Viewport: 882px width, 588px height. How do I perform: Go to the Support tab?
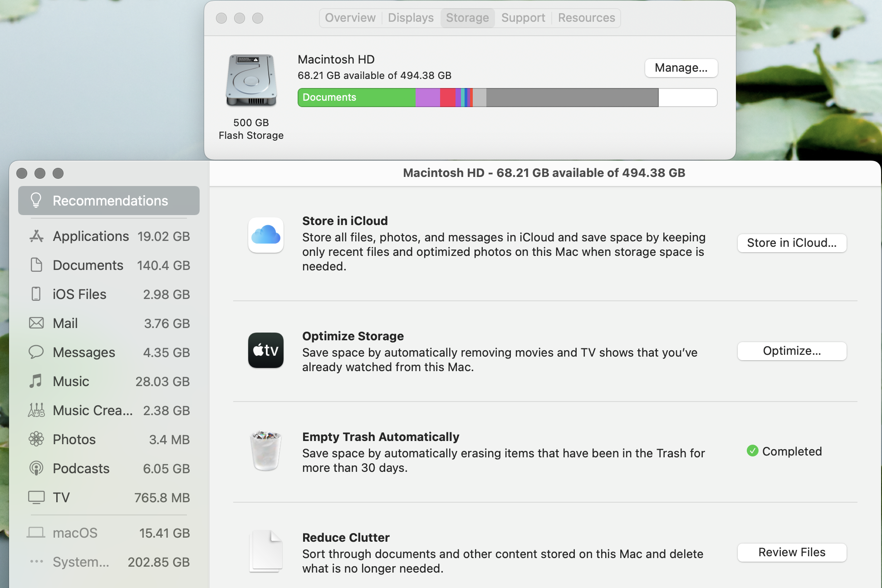click(523, 18)
